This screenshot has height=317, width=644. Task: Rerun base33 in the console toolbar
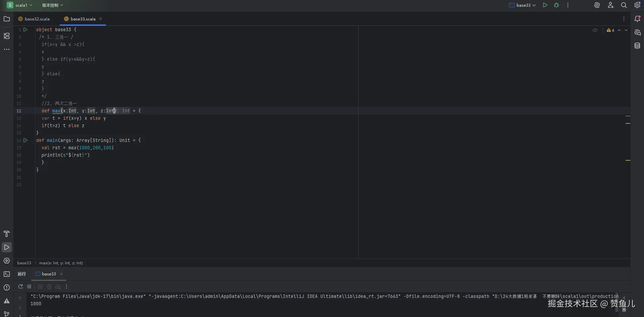(x=20, y=286)
